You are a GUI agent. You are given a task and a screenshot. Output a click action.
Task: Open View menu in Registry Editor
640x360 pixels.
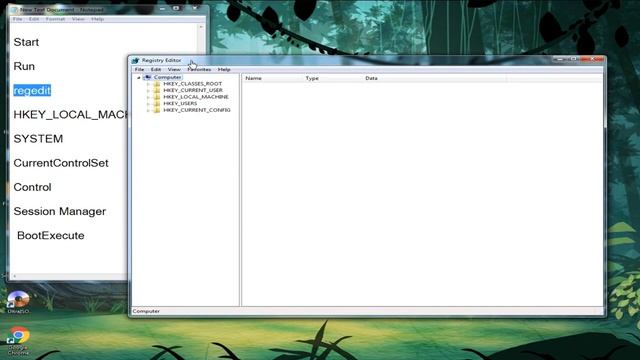(174, 69)
